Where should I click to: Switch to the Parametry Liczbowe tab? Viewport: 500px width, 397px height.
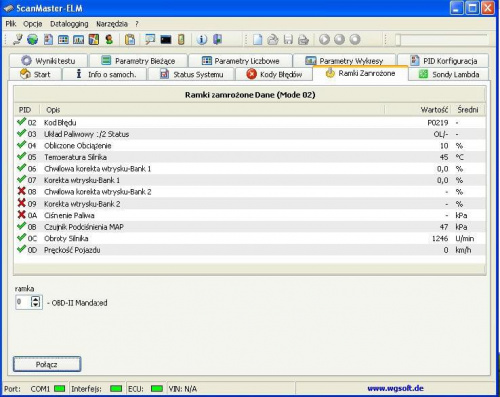click(x=240, y=61)
